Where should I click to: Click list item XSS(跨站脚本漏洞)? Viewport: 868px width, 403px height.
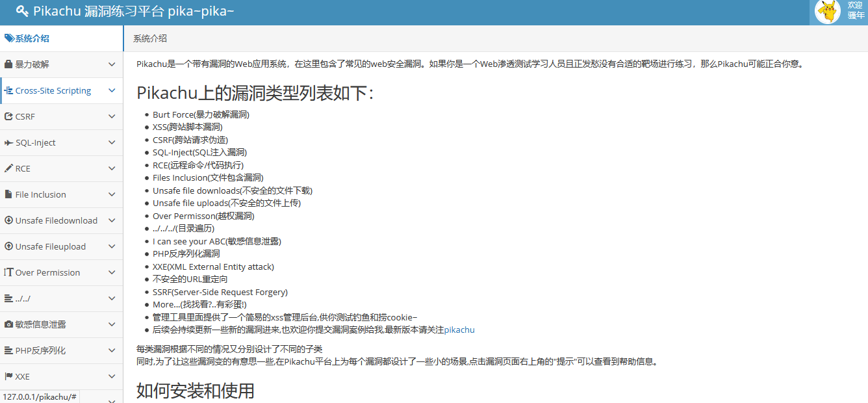coord(187,127)
